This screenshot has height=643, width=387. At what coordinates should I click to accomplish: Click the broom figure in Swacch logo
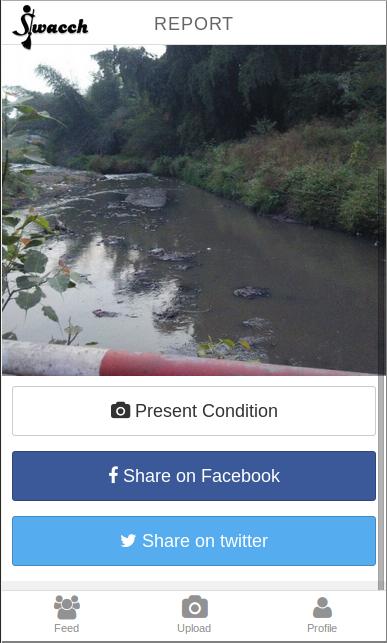pos(27,27)
